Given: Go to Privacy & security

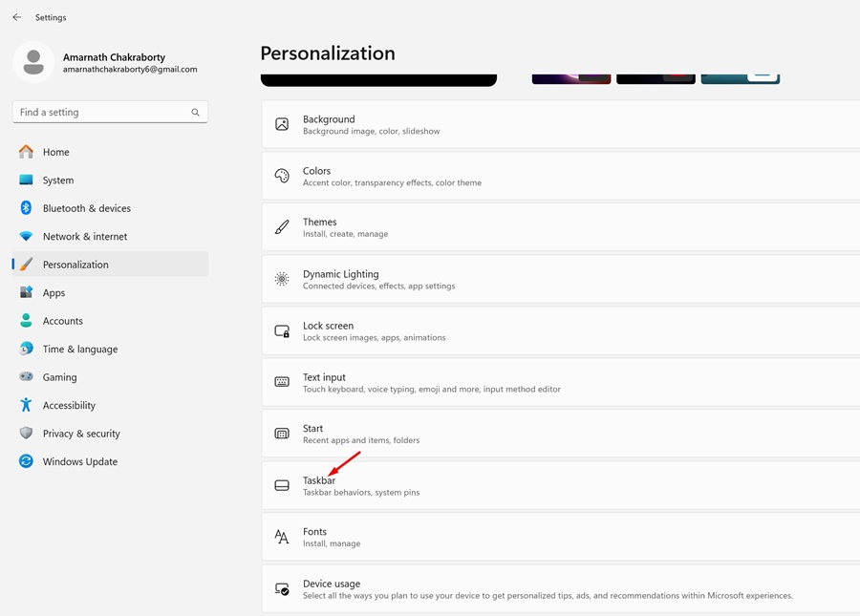Looking at the screenshot, I should pyautogui.click(x=110, y=434).
